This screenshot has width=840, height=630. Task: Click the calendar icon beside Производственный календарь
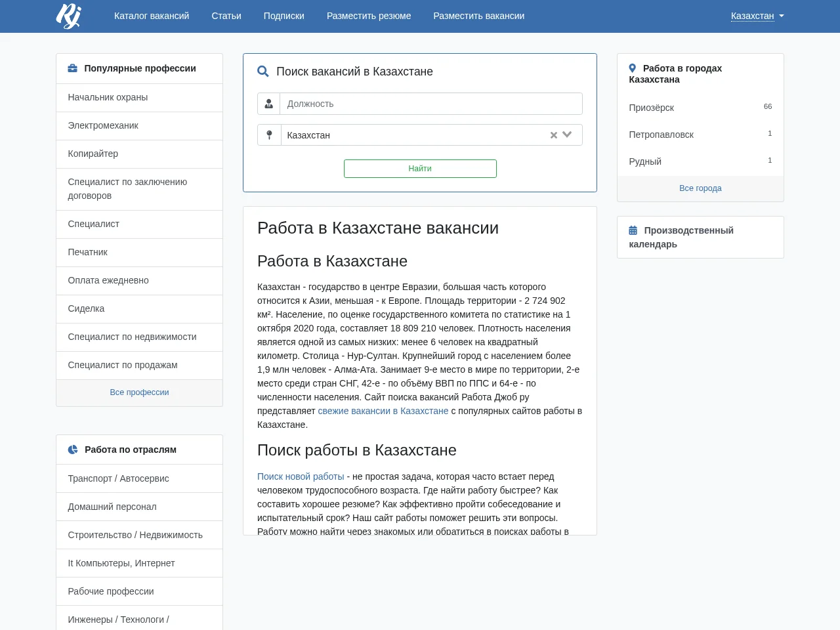tap(633, 230)
